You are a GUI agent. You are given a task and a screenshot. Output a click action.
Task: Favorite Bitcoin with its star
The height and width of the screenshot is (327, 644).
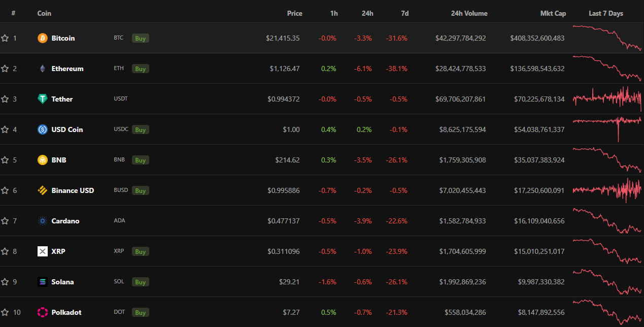[5, 38]
